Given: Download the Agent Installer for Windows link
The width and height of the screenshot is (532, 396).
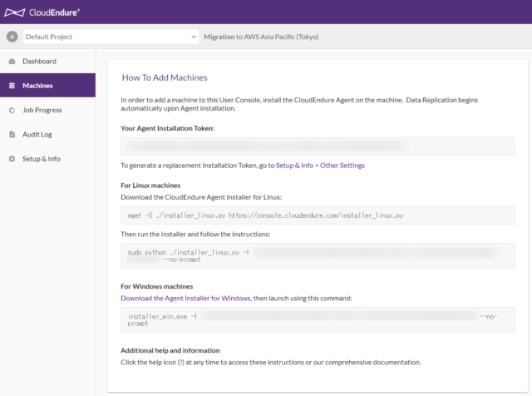Looking at the screenshot, I should click(x=185, y=298).
